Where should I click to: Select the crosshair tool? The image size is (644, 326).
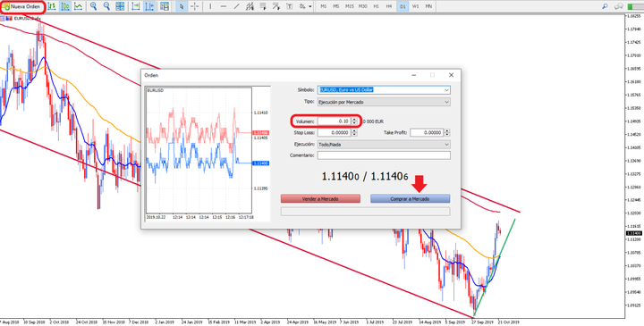[195, 6]
